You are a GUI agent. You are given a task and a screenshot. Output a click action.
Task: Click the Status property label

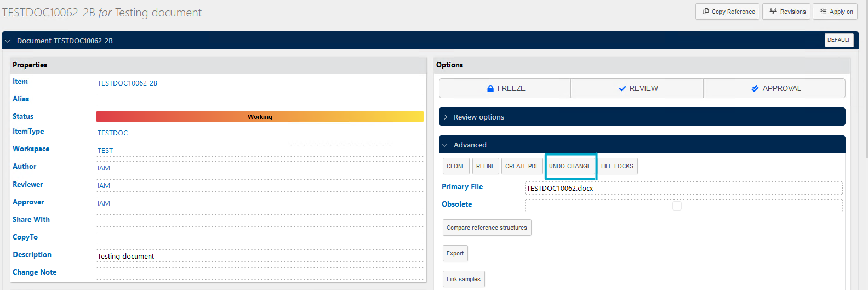tap(23, 117)
